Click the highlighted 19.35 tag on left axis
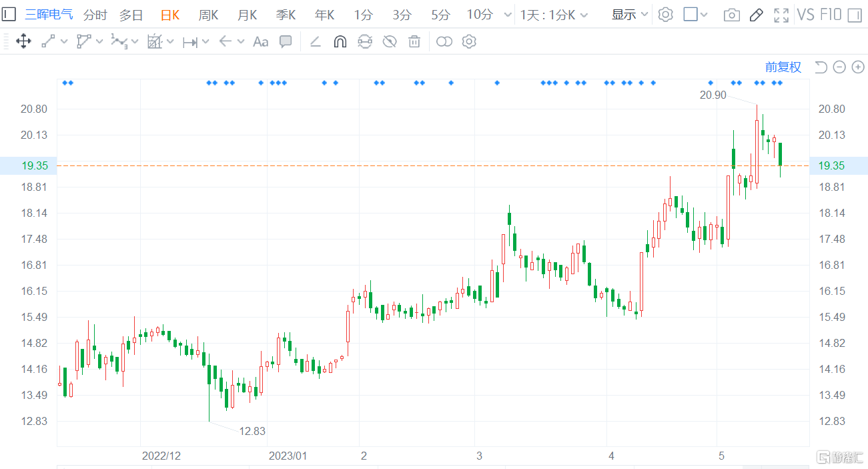The height and width of the screenshot is (469, 868). (x=28, y=165)
